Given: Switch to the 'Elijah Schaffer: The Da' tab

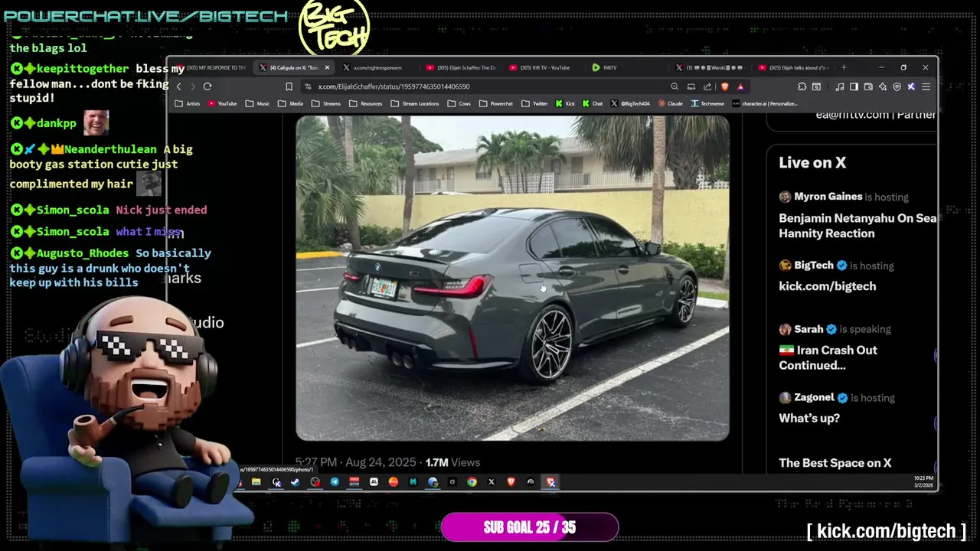Looking at the screenshot, I should coord(461,67).
